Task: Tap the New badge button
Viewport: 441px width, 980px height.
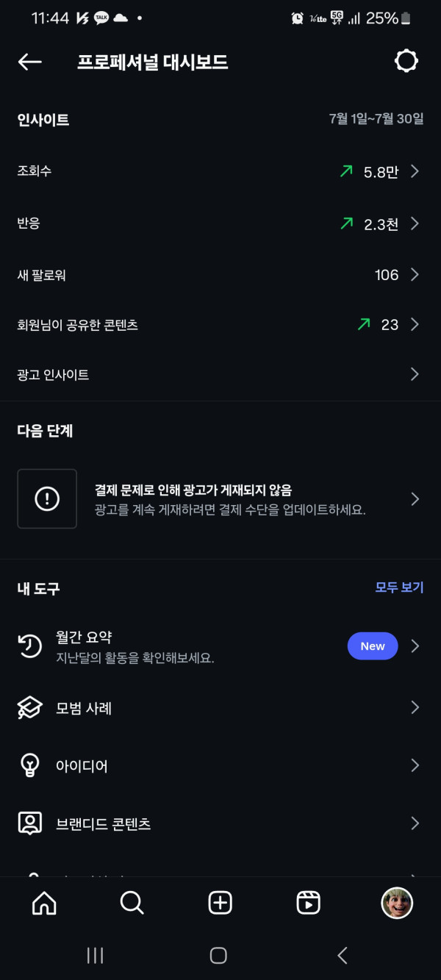Action: (x=372, y=646)
